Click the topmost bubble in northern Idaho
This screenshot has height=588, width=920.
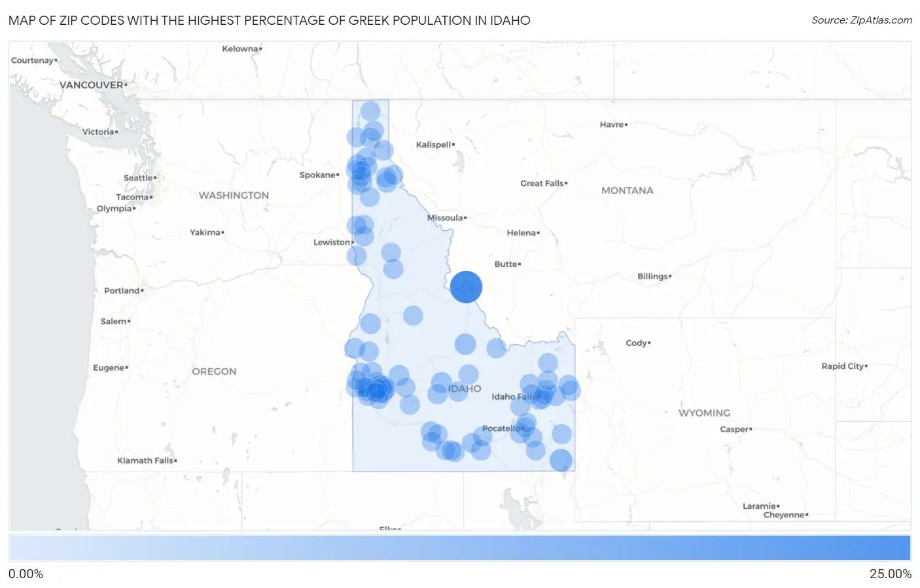pyautogui.click(x=370, y=111)
